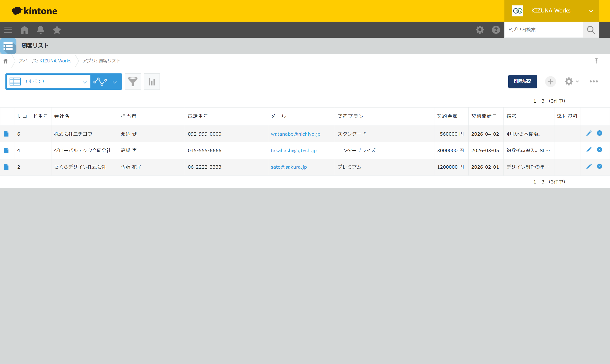Open the three-dot options menu

pos(593,81)
